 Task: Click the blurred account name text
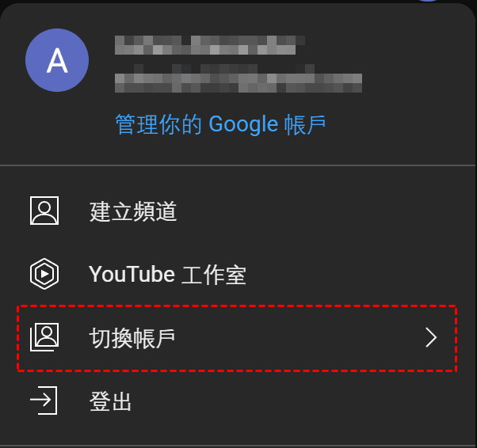point(210,45)
